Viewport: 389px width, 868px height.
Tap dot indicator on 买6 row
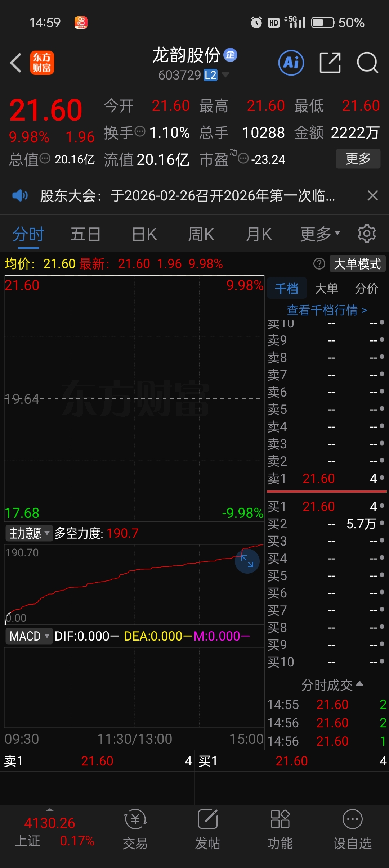tap(382, 592)
